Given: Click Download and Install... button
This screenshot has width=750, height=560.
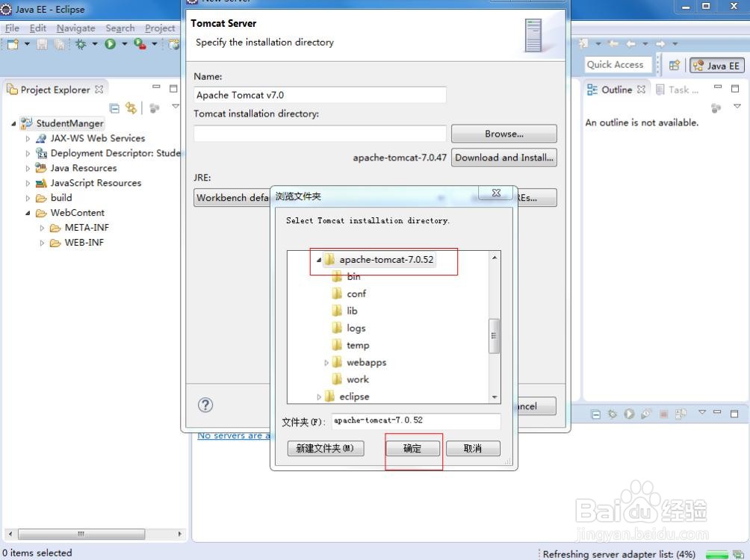Looking at the screenshot, I should [504, 158].
